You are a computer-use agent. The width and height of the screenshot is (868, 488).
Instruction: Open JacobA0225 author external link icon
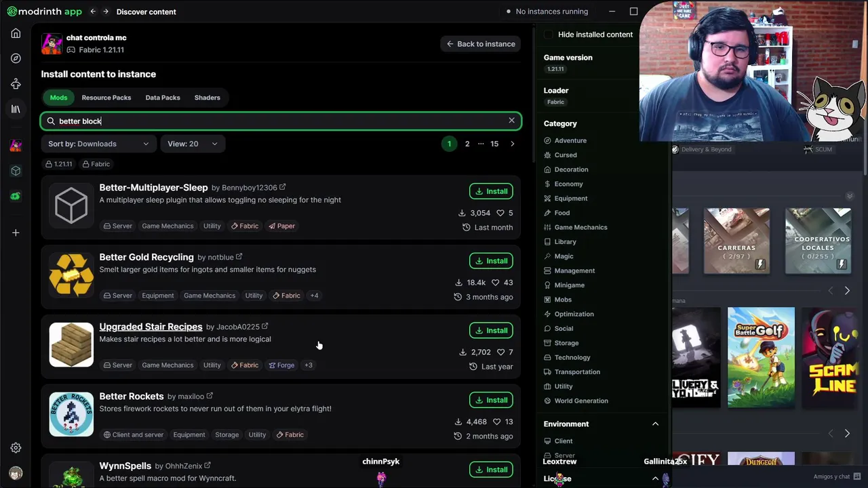pos(265,327)
